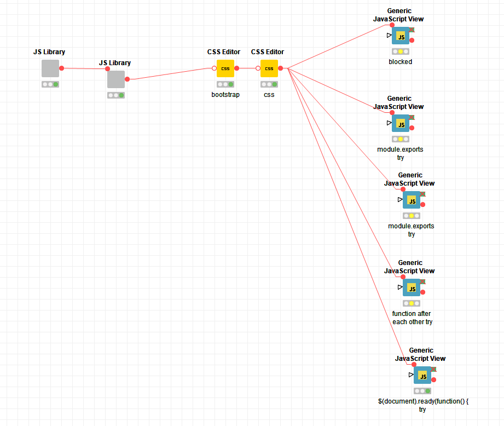Click the Generic JavaScript View node labeled blocked
Viewport: 504px width, 426px height.
(401, 36)
